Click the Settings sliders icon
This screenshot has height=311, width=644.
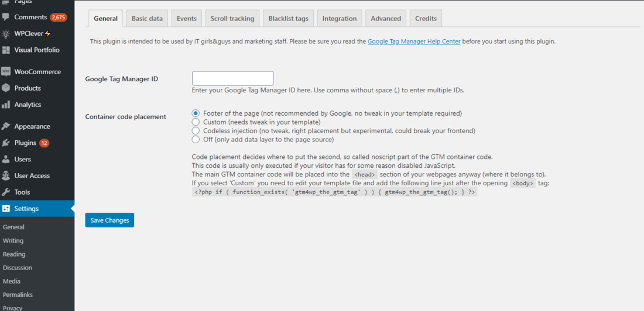click(6, 209)
